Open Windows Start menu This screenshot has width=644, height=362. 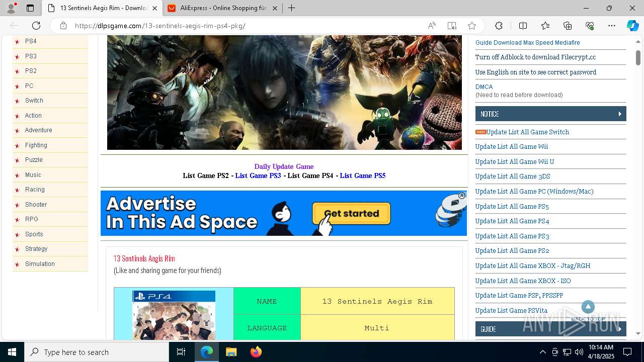pos(12,352)
